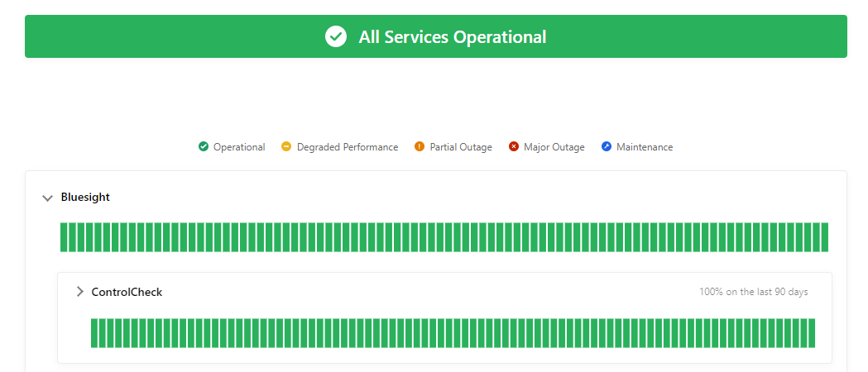
Task: Click the Partial Outage legend label
Action: [461, 147]
